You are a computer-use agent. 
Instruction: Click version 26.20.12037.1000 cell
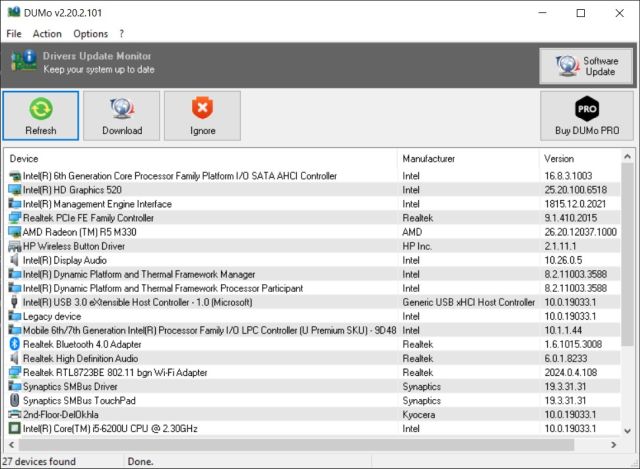tap(580, 232)
